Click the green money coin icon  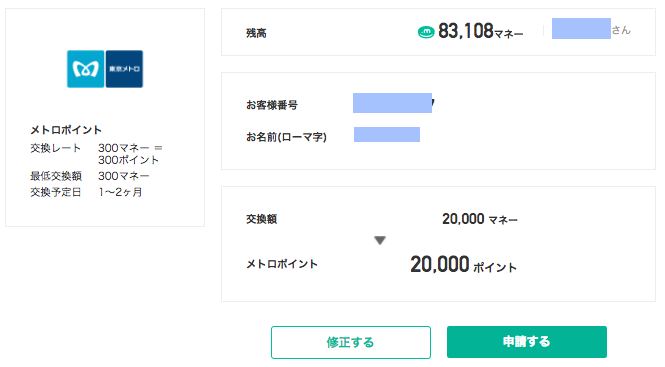426,32
